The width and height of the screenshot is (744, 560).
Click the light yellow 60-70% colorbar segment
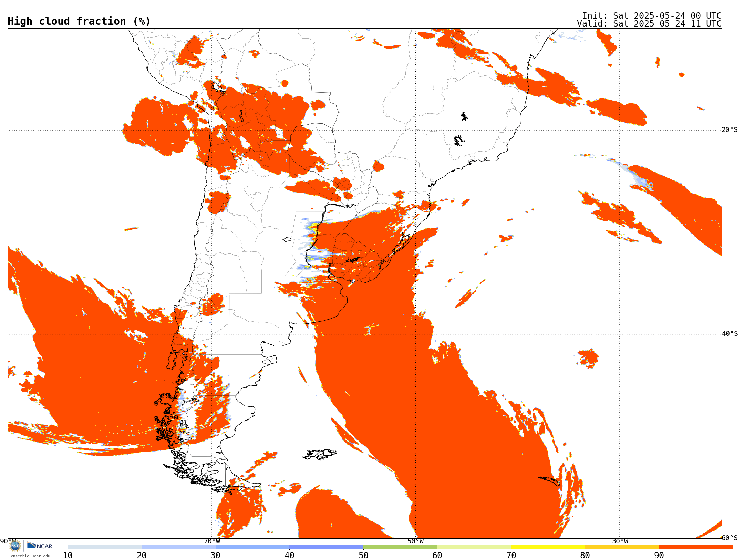(474, 547)
